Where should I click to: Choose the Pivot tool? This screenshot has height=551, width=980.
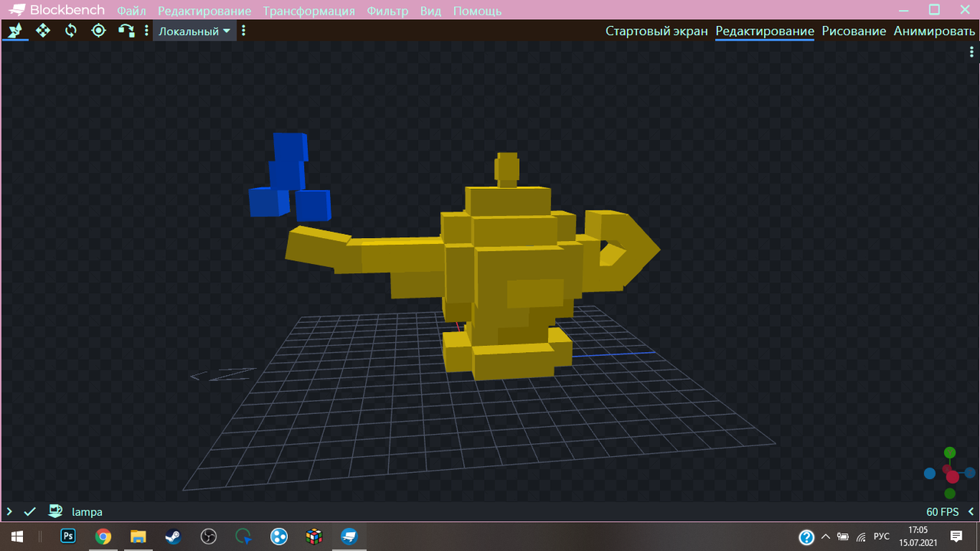click(98, 31)
